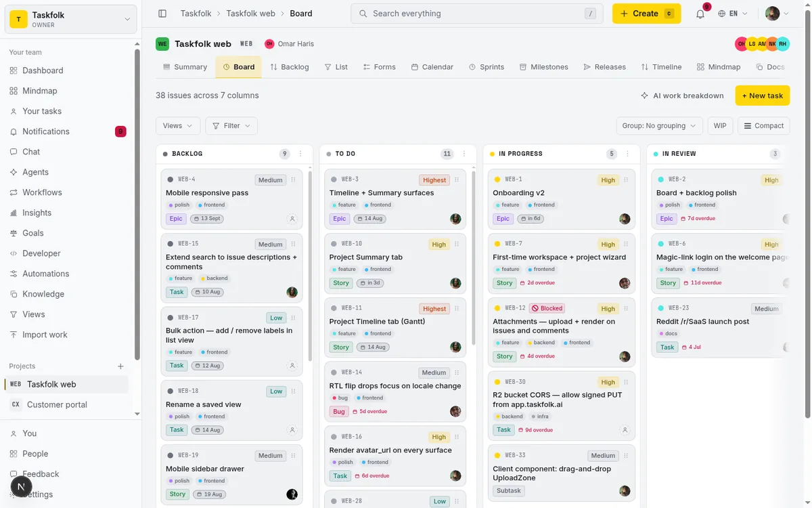Click Taskfolk web breadcrumb link
The height and width of the screenshot is (508, 812).
(251, 14)
